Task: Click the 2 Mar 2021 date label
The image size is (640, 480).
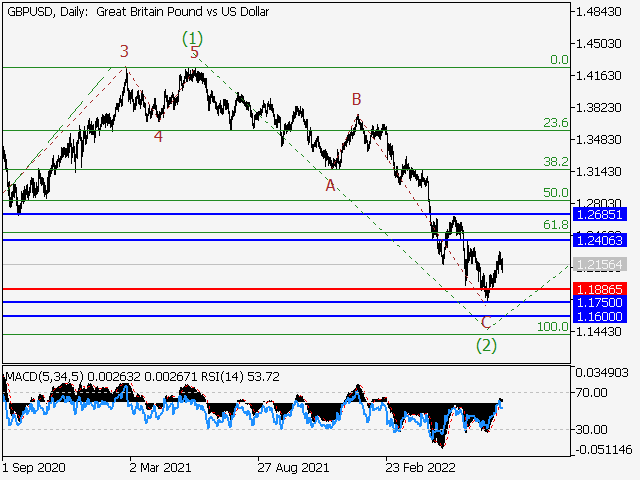Action: tap(160, 467)
